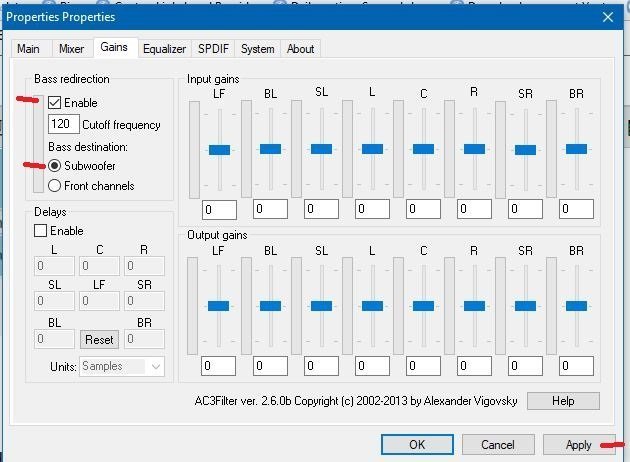
Task: Click the Output gains BL value field
Action: point(270,366)
